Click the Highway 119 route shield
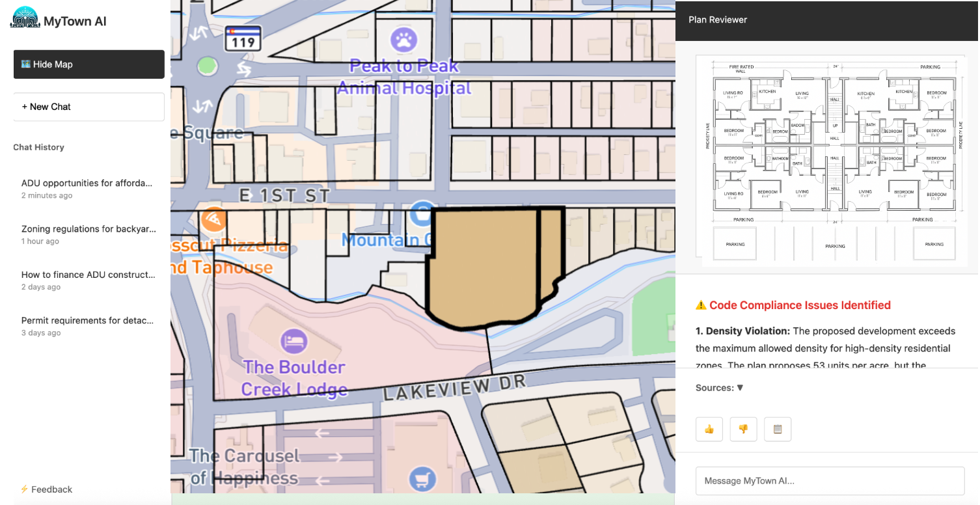Viewport: 980px width, 505px height. click(x=243, y=40)
